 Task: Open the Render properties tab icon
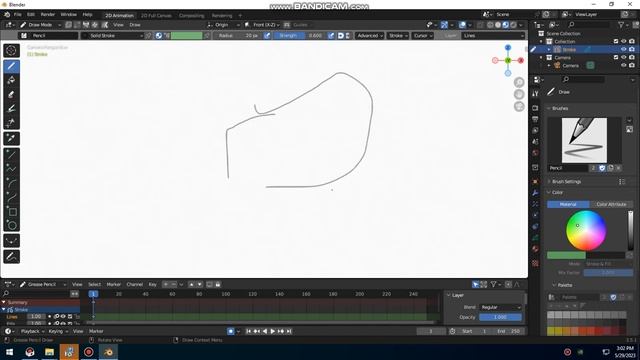click(536, 108)
